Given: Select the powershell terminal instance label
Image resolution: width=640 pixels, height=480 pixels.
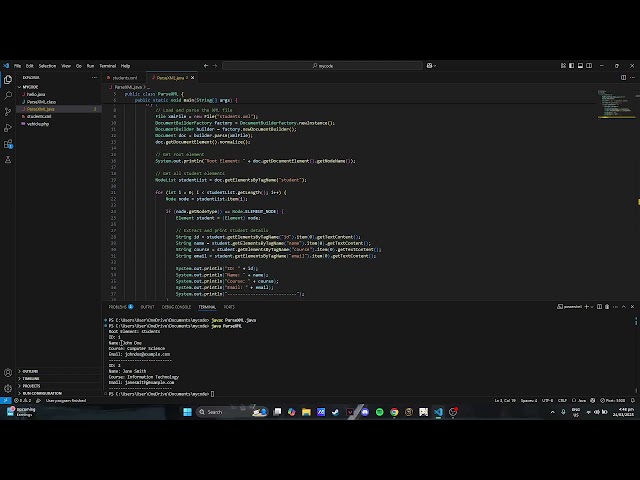Looking at the screenshot, I should click(569, 307).
